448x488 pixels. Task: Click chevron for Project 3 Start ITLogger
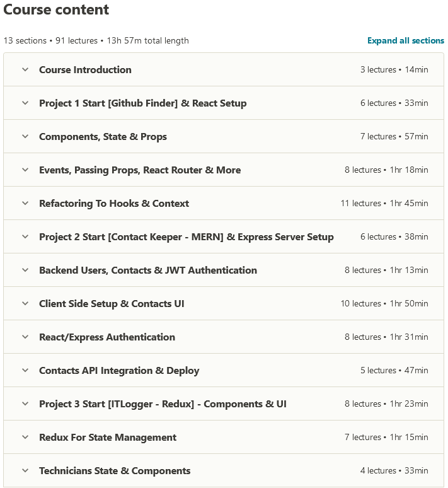(x=25, y=404)
